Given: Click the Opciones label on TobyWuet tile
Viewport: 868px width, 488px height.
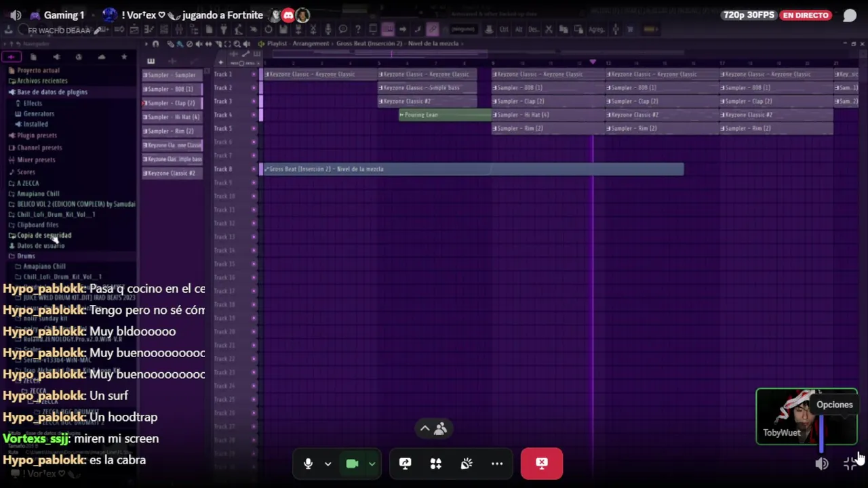Looking at the screenshot, I should click(x=834, y=405).
